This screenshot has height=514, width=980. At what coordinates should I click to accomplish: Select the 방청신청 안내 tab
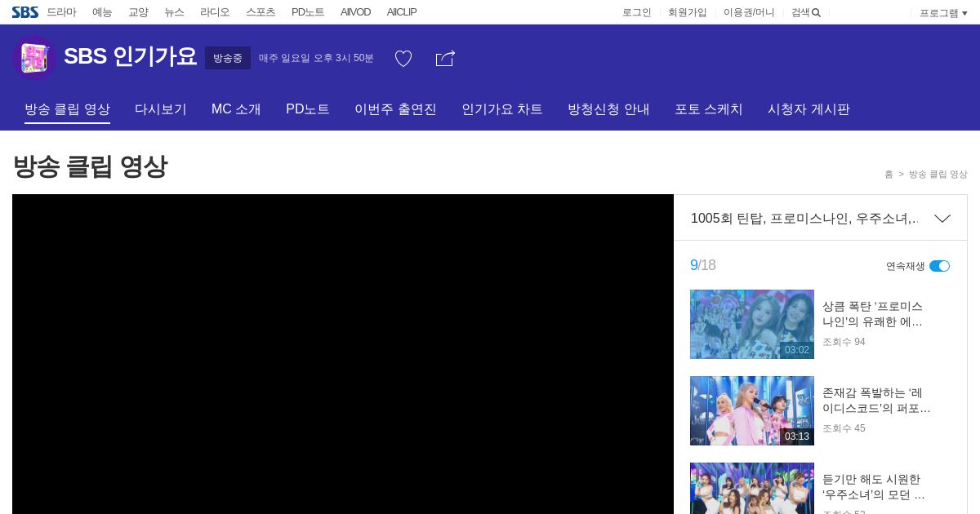(608, 109)
